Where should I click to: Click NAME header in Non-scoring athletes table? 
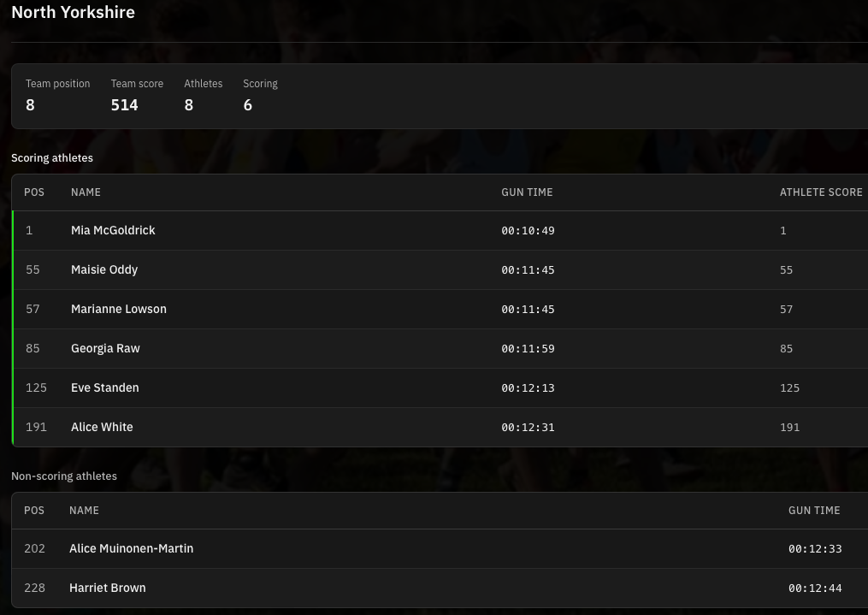[84, 511]
